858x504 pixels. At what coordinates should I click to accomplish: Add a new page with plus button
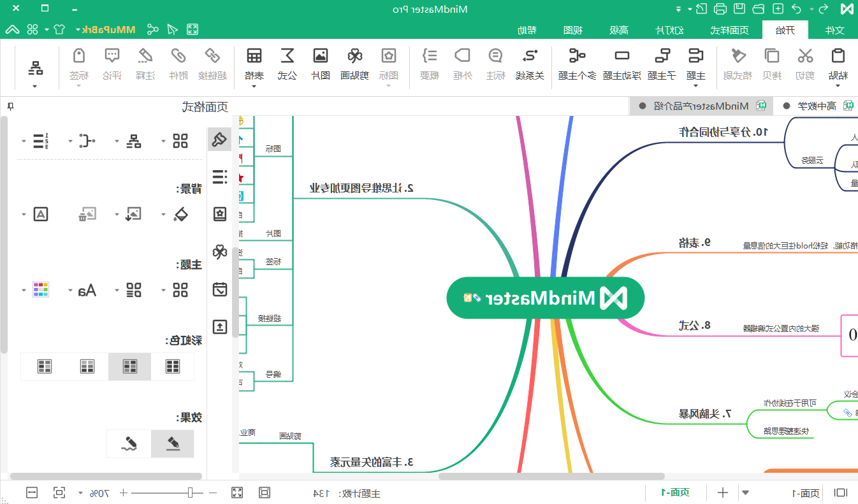[723, 493]
